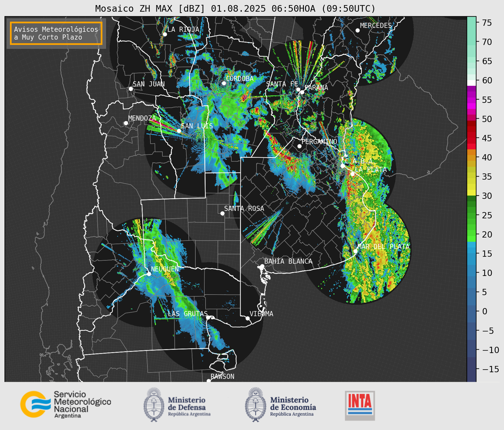
Task: Click the Servicio Meteorológico Nacional text
Action: pyautogui.click(x=82, y=404)
